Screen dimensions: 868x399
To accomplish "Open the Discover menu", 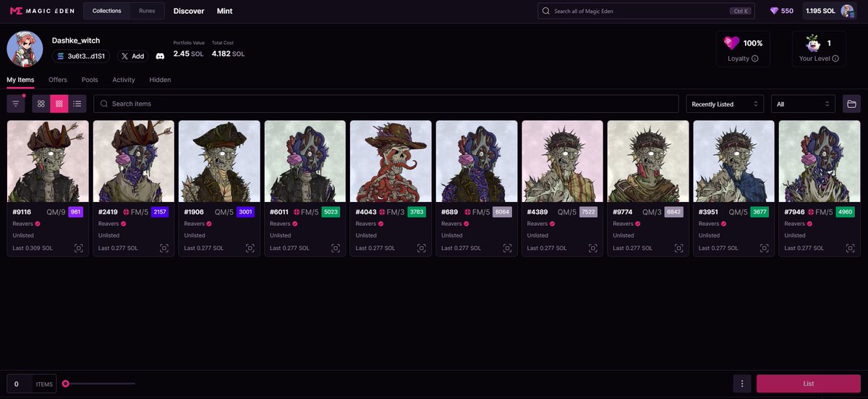I will [x=189, y=11].
